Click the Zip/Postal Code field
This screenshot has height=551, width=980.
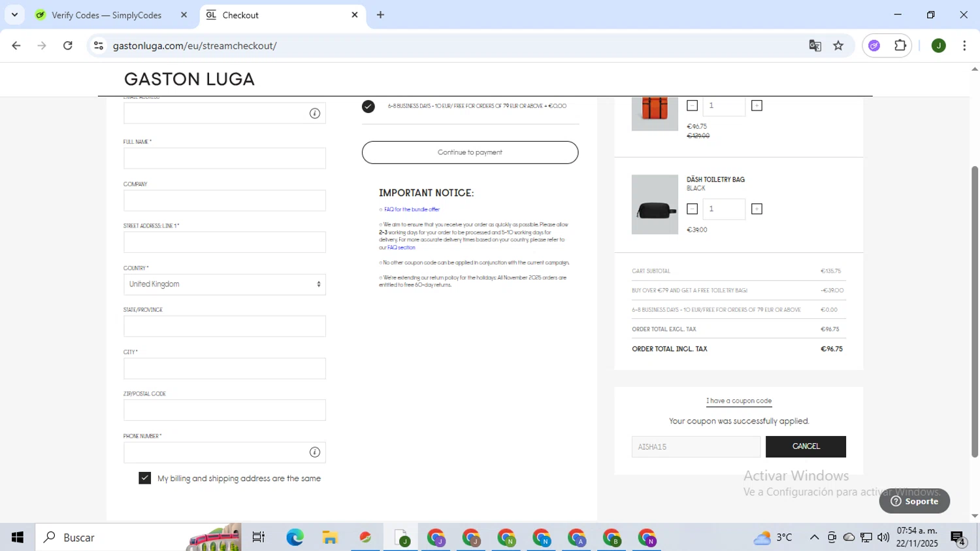point(225,410)
